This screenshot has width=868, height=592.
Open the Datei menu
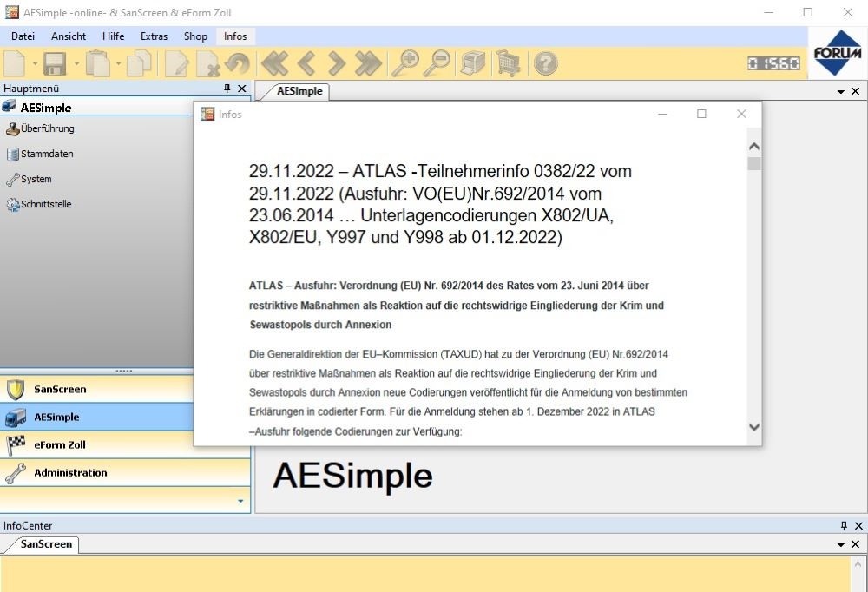point(23,36)
